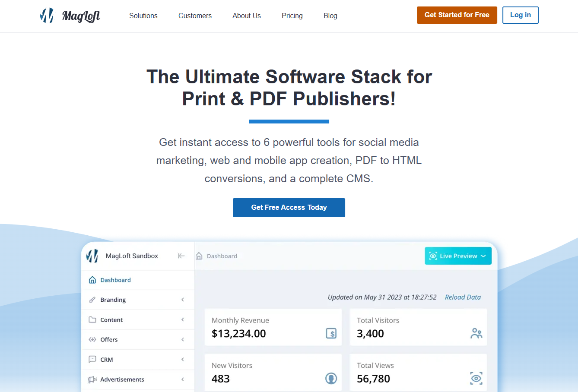578x392 pixels.
Task: Click the Offers icon in sidebar
Action: (x=92, y=339)
